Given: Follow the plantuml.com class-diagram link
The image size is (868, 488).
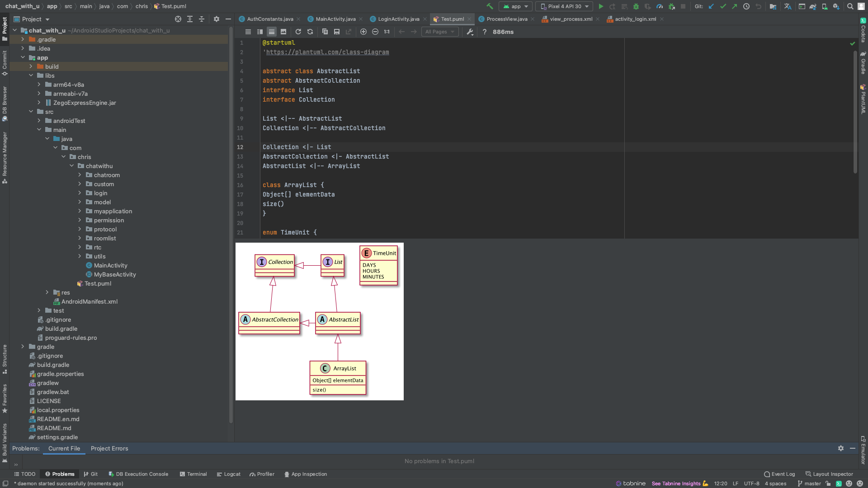Looking at the screenshot, I should (x=327, y=52).
